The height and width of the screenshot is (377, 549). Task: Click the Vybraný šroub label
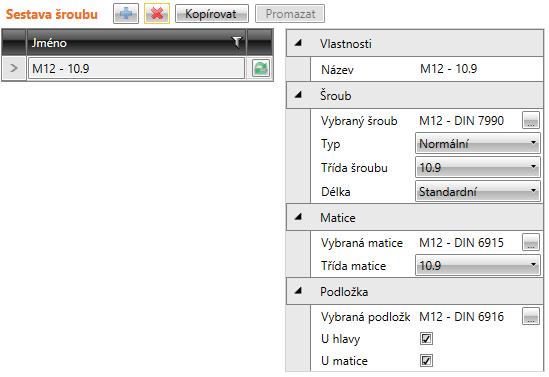click(359, 121)
